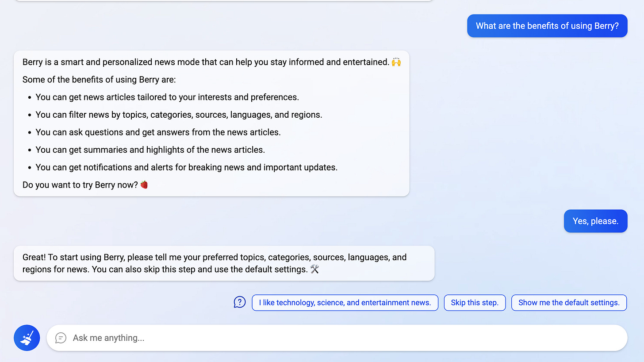The height and width of the screenshot is (362, 644).
Task: Select the 'Skip this step.' suggestion
Action: (x=475, y=303)
